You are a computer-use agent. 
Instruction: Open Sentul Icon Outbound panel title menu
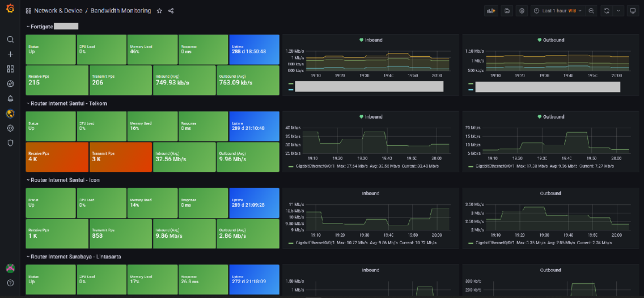point(551,193)
